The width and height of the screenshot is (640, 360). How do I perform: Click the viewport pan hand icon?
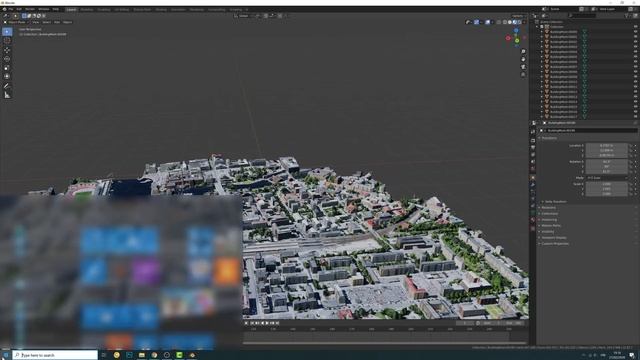click(523, 59)
